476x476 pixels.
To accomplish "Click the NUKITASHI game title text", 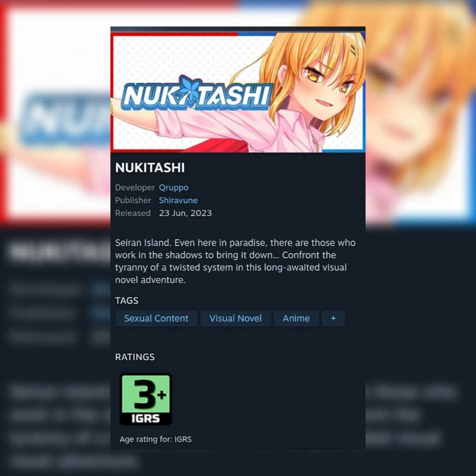I will [150, 167].
